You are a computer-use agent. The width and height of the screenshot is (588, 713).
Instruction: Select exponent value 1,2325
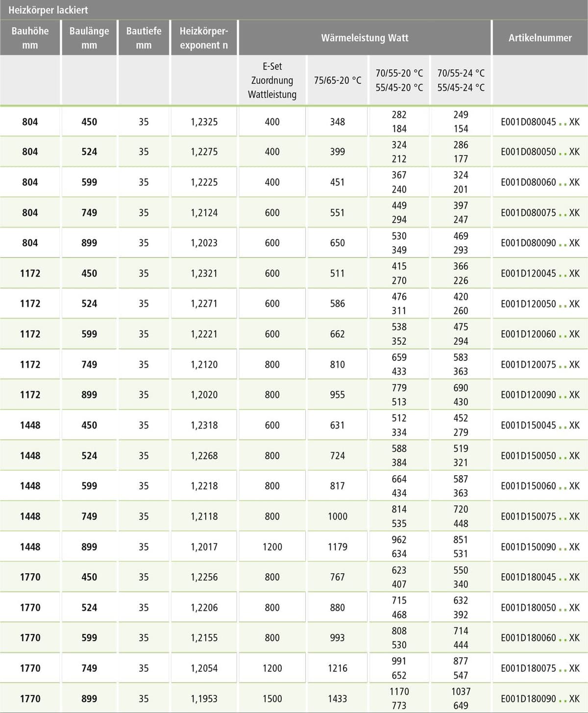204,122
